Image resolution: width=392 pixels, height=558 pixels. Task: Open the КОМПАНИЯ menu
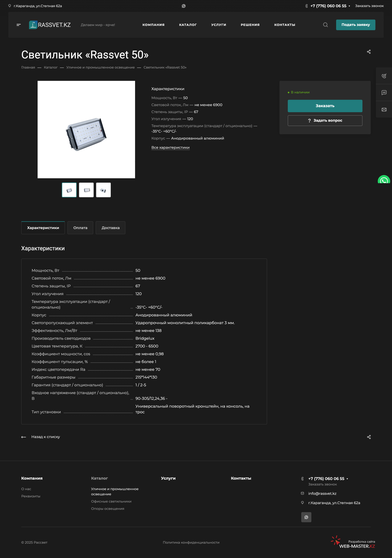(153, 25)
